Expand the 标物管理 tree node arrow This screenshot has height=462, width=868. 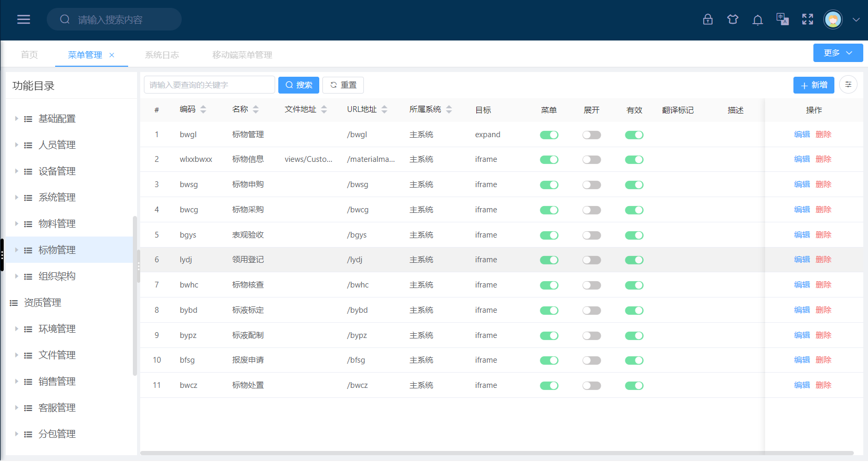point(16,250)
